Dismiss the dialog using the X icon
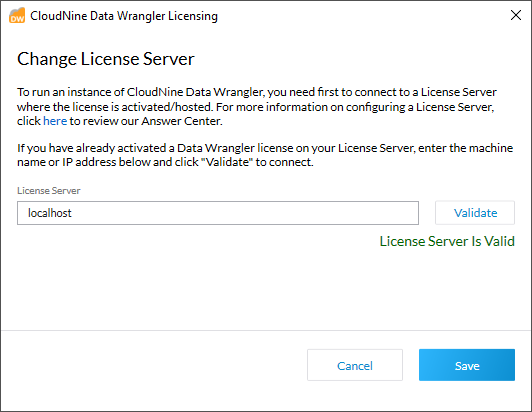The image size is (532, 412). [x=516, y=15]
